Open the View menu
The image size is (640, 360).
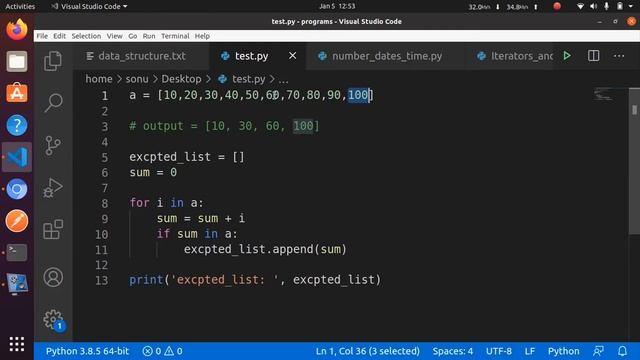(115, 36)
